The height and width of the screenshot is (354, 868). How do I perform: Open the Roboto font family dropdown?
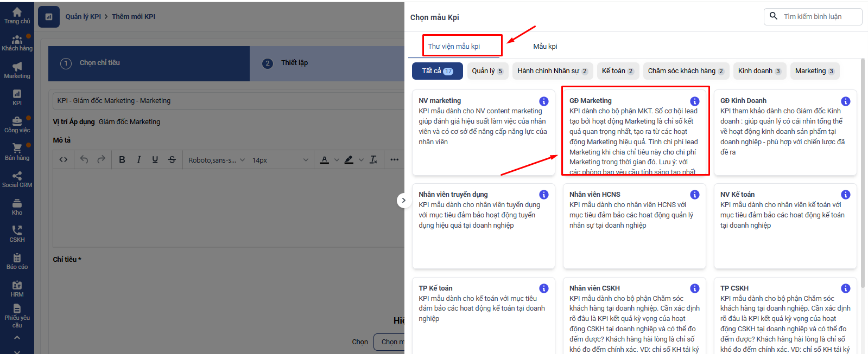[216, 160]
